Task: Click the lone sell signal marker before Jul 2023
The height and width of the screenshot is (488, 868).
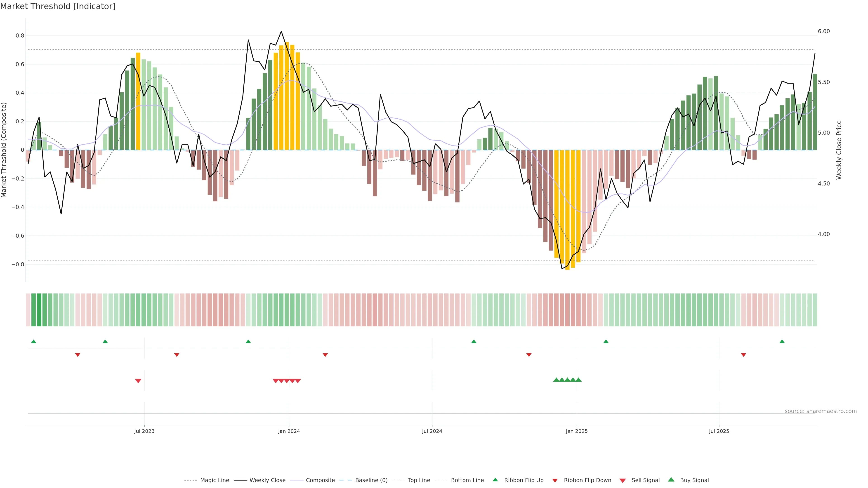Action: point(138,381)
